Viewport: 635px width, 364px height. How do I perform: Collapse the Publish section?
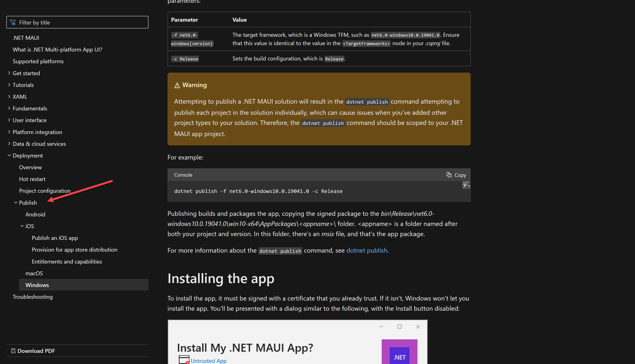16,202
